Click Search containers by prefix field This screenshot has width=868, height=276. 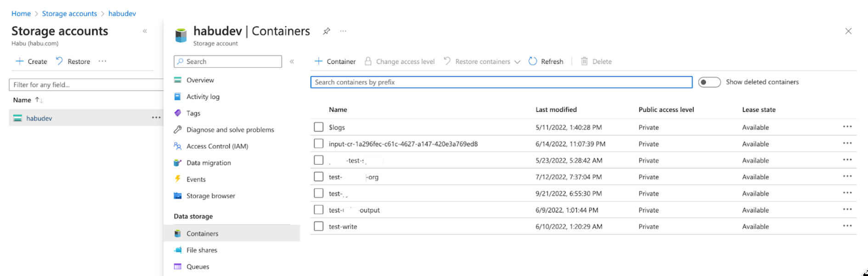click(x=501, y=82)
